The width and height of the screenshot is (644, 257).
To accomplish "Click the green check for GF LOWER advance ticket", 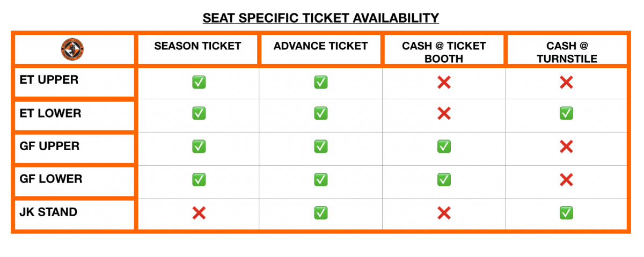I will click(x=321, y=180).
